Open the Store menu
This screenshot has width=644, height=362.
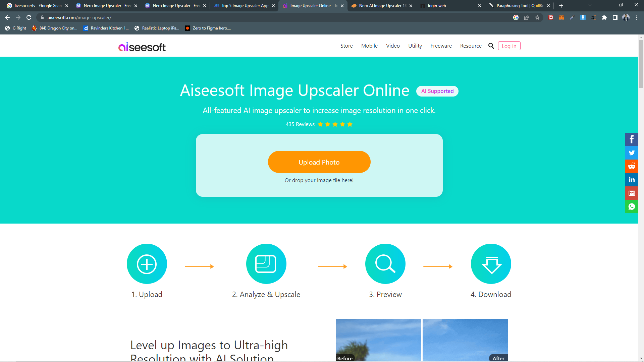[346, 46]
